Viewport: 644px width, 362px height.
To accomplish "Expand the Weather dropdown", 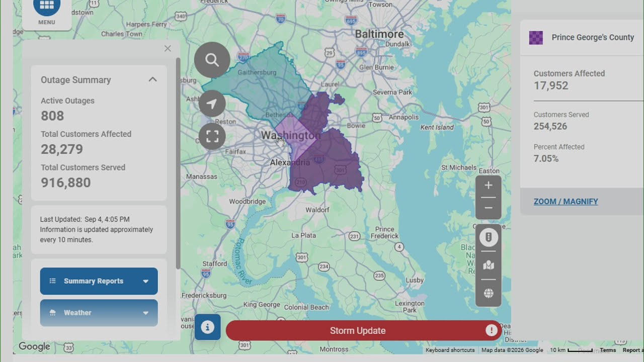I will 99,313.
